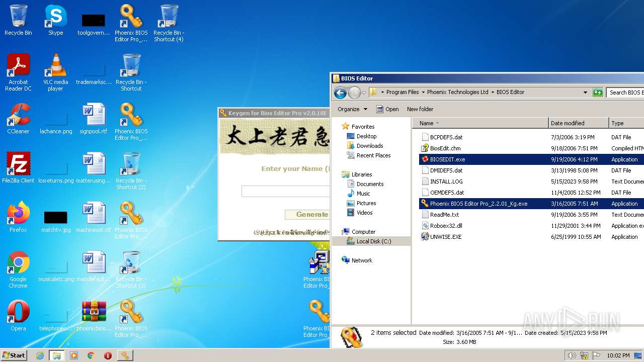Select phoenixbios WinRAR archive on desktop
The width and height of the screenshot is (644, 362).
coord(94,316)
